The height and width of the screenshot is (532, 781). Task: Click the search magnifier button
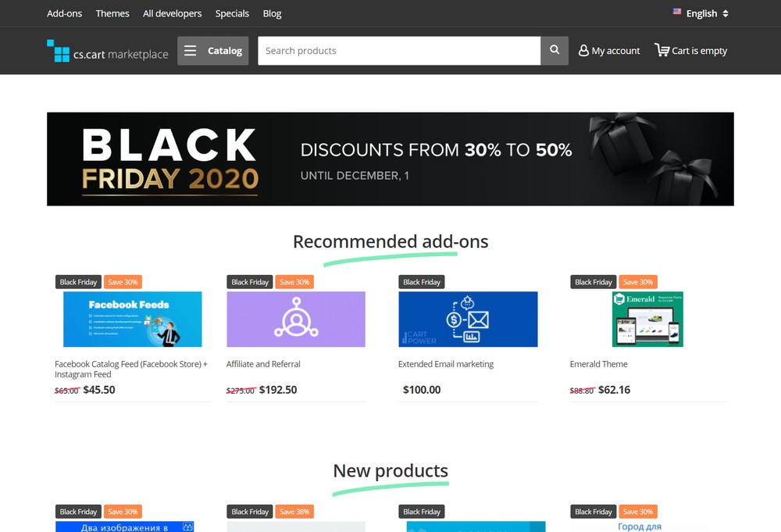[555, 50]
